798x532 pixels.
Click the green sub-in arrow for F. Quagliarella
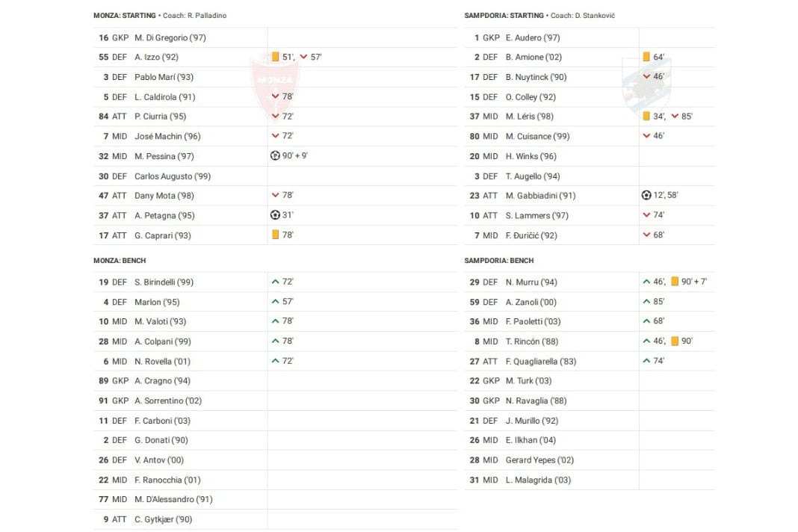646,361
